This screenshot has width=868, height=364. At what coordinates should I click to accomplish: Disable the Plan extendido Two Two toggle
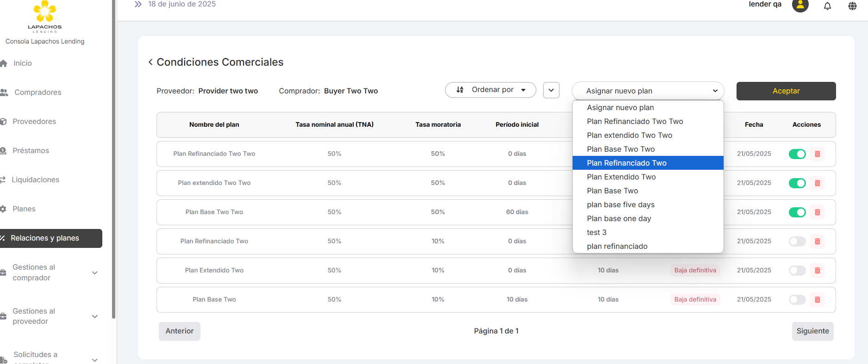(797, 183)
